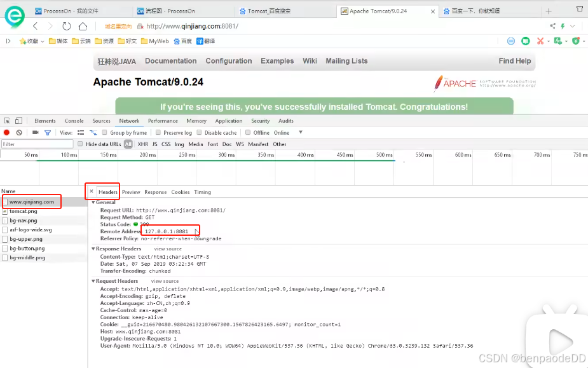Viewport: 588px width, 368px height.
Task: Click the browser forward arrow
Action: [51, 26]
